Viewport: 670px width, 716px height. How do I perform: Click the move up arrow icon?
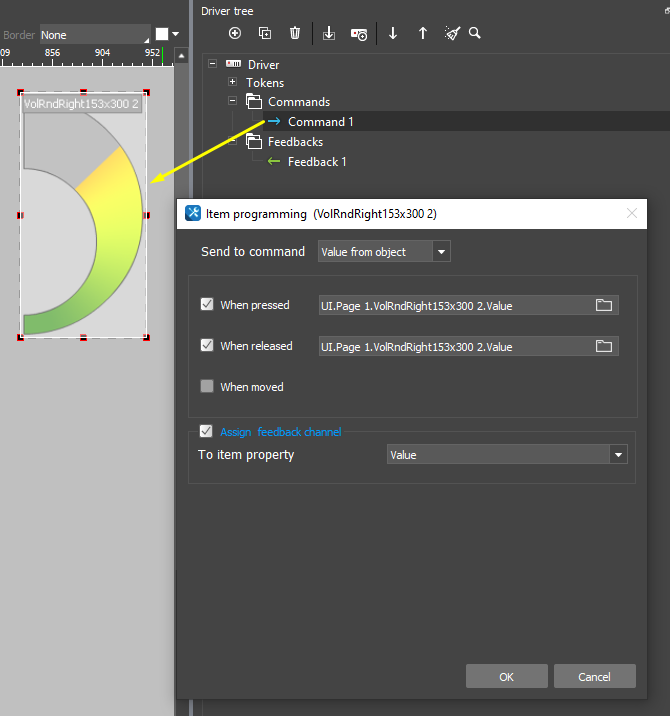(423, 33)
